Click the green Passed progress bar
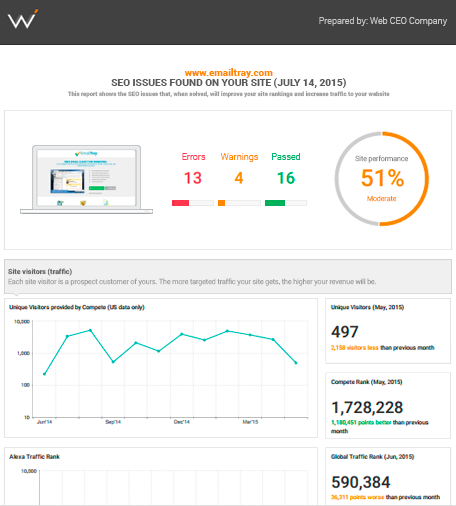The height and width of the screenshot is (506, 456). tap(286, 203)
